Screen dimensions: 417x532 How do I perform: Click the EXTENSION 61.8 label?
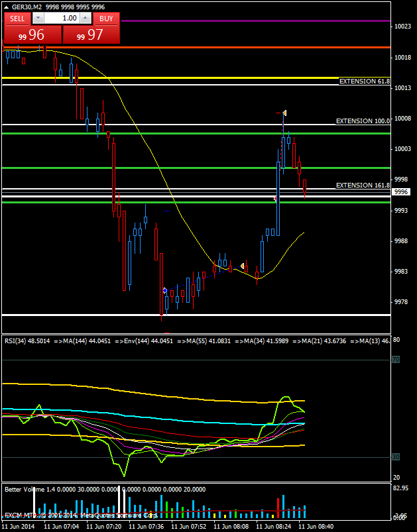pyautogui.click(x=364, y=81)
